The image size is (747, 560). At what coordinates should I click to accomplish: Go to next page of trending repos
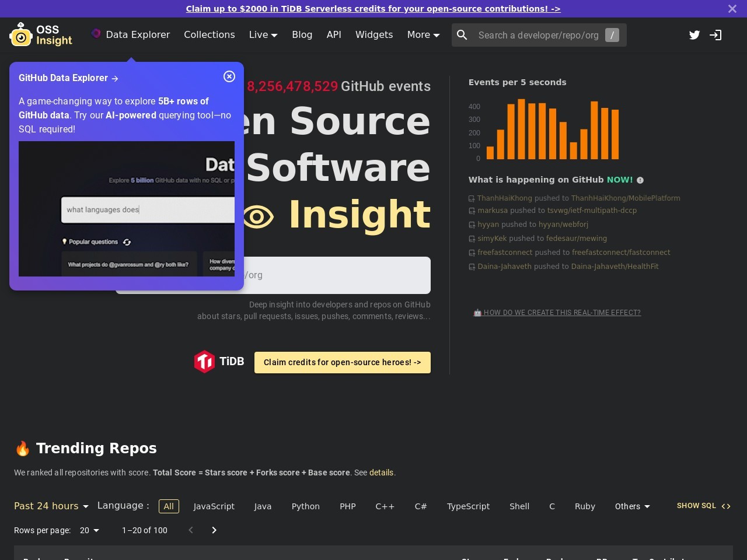pyautogui.click(x=214, y=530)
